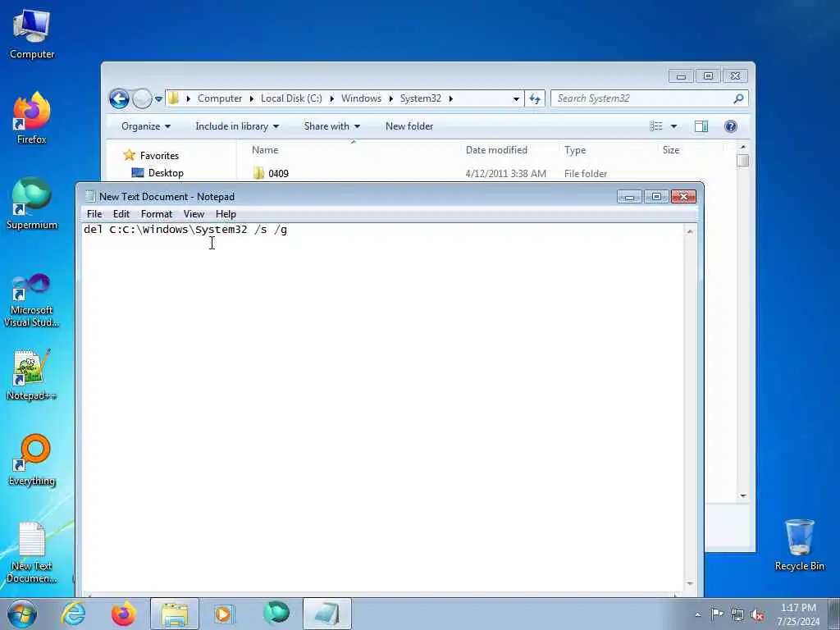The width and height of the screenshot is (840, 630).
Task: Change view using the views icon
Action: pos(656,126)
